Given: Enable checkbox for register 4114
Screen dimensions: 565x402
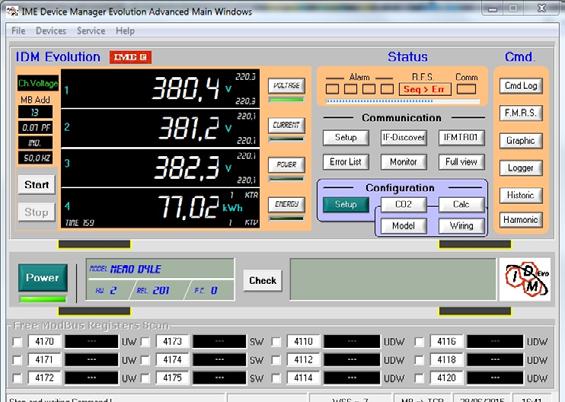Looking at the screenshot, I should pyautogui.click(x=276, y=378).
